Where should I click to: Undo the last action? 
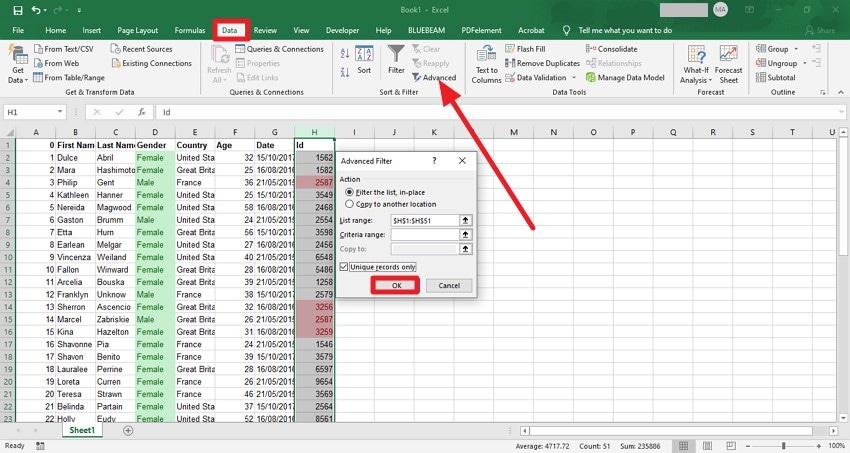[36, 10]
